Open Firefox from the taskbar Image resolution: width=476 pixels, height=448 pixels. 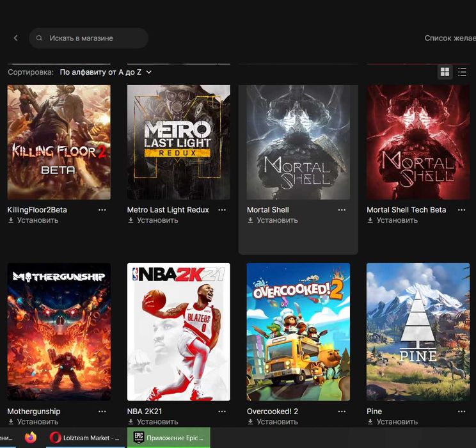pos(31,438)
